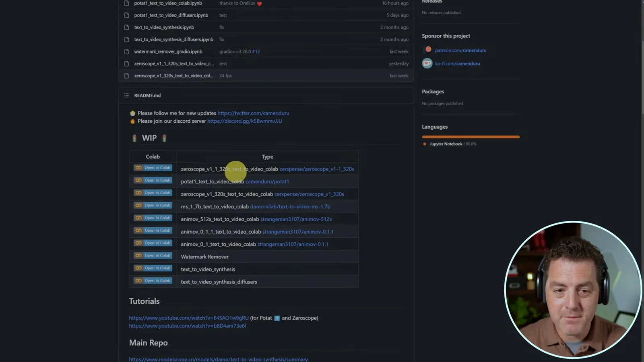Open Colab badge for zeroscope_v1_320s_text_to_video_colab

(x=153, y=193)
